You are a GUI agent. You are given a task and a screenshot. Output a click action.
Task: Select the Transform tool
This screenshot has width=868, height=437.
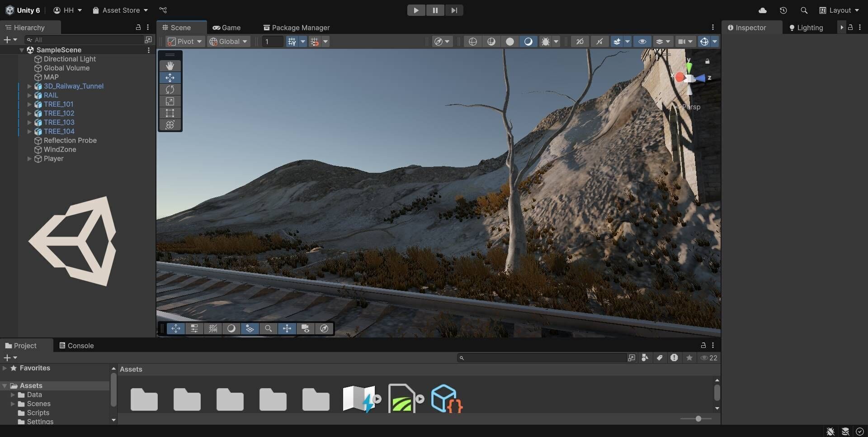(x=170, y=125)
